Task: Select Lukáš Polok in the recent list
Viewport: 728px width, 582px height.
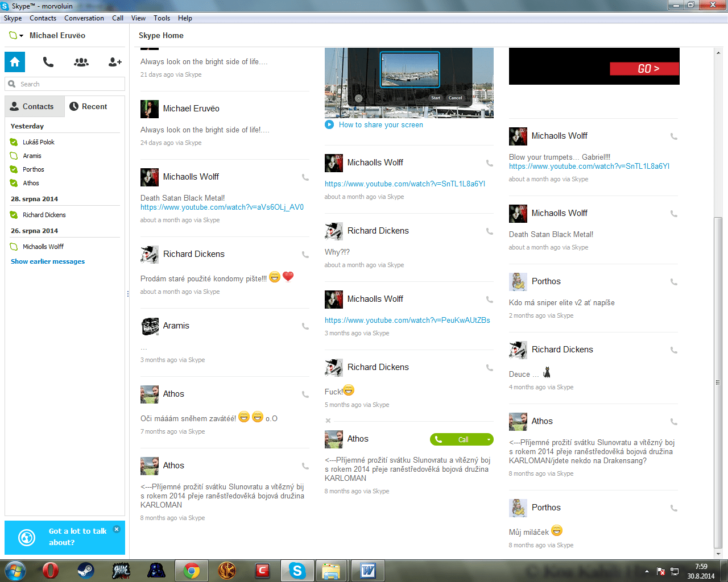Action: pyautogui.click(x=39, y=142)
